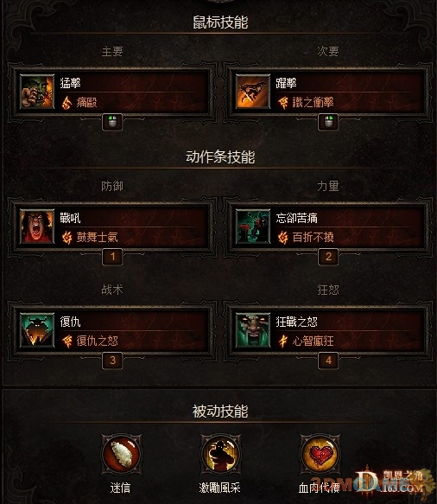Click hotkey slot 3 under 復仇

(x=112, y=360)
